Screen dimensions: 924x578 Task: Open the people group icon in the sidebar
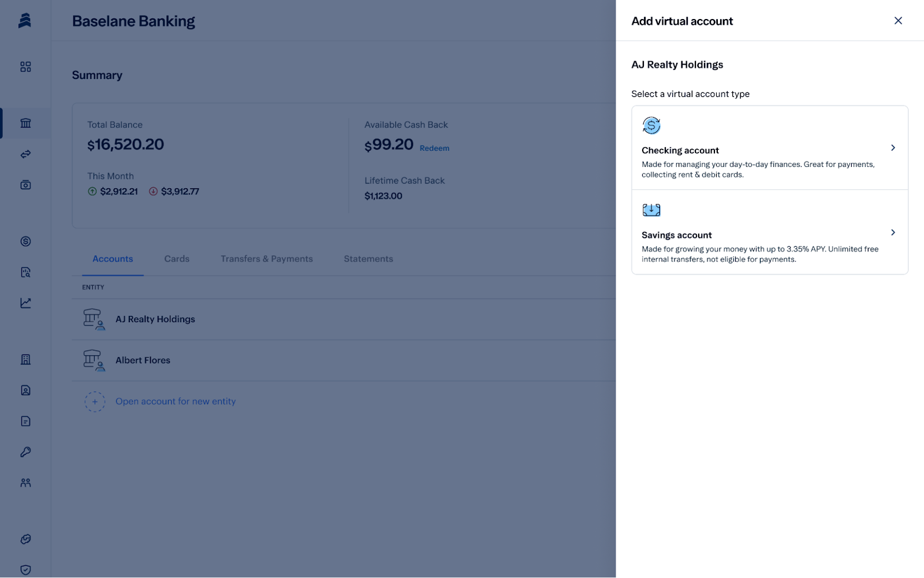coord(25,483)
